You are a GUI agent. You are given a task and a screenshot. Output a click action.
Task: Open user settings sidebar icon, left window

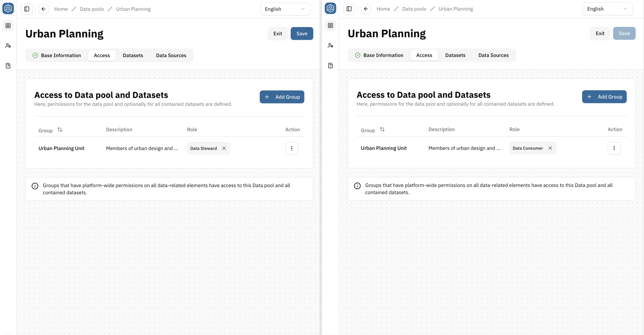(x=8, y=46)
